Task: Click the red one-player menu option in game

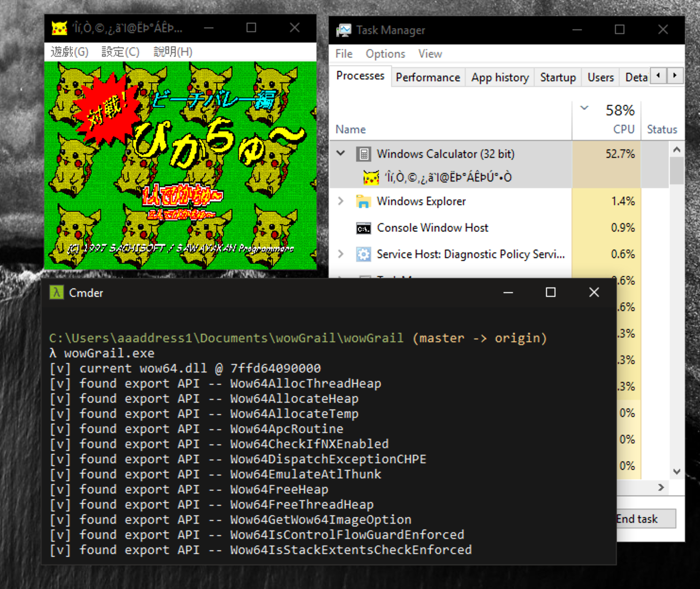Action: click(x=182, y=196)
